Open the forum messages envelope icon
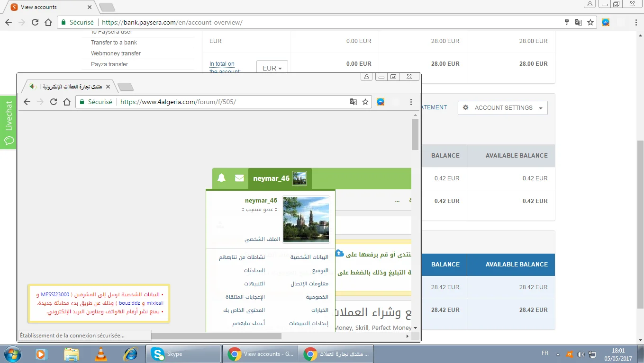The width and height of the screenshot is (644, 363). click(239, 178)
